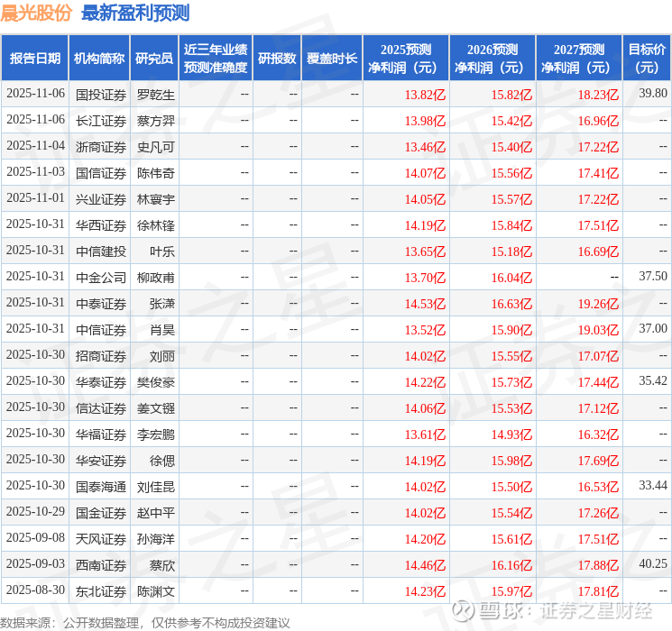Viewport: 672px width, 631px height.
Task: Click analyst name 柳政甫
Action: click(155, 278)
